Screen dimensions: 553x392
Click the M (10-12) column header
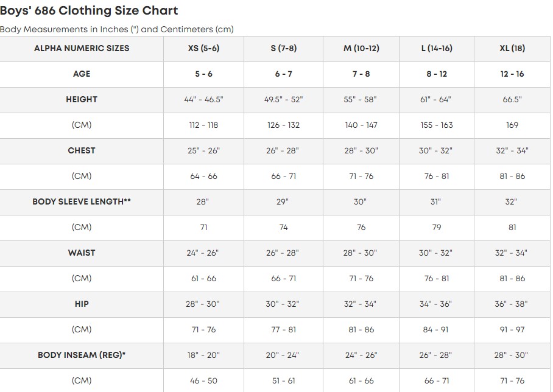pos(361,48)
